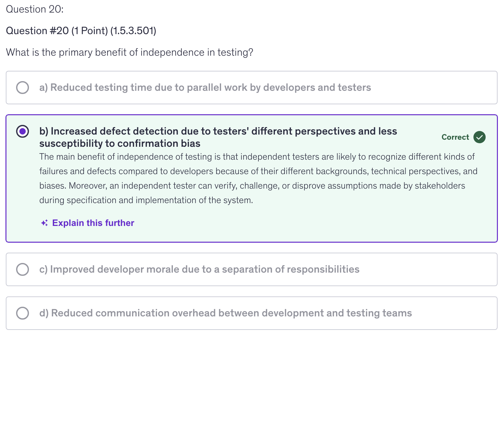Click the explanation sentence starting with The main benefit
The height and width of the screenshot is (430, 504).
click(257, 157)
